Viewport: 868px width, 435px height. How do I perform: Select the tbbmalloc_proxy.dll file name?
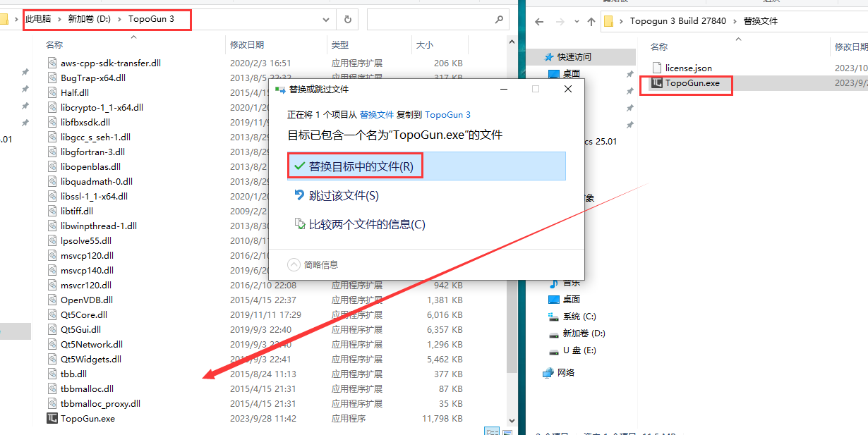click(100, 403)
